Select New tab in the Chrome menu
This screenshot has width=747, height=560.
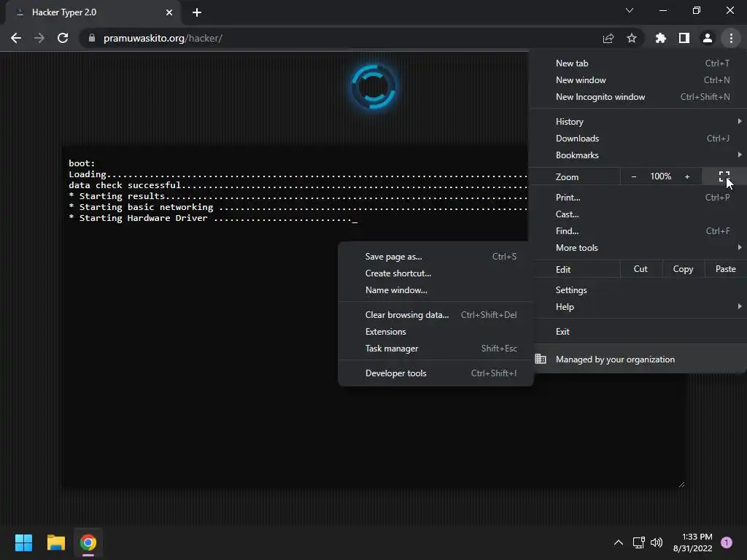coord(638,63)
